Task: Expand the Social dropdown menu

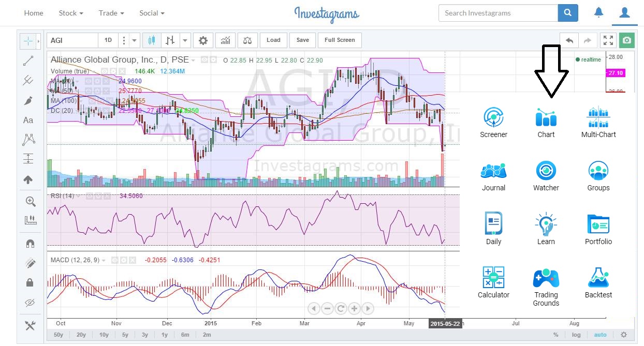Action: tap(152, 13)
